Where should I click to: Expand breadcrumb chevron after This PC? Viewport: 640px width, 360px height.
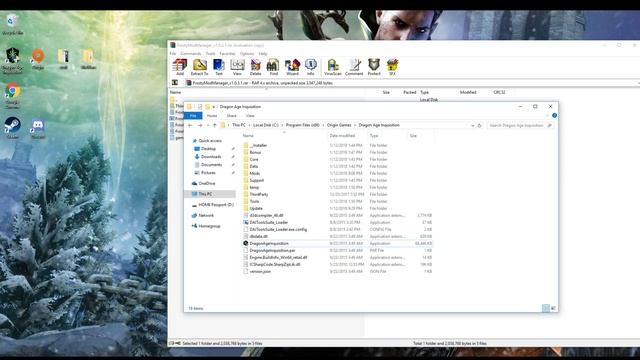click(249, 125)
